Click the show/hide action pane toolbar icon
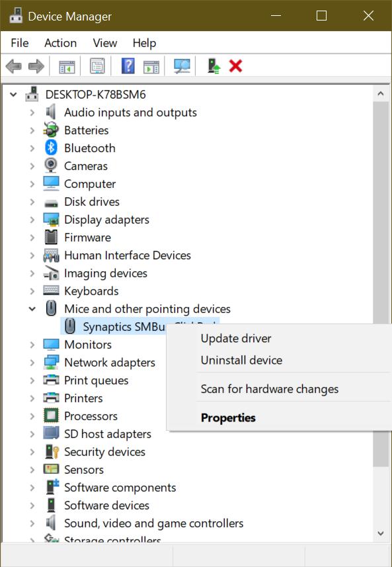 click(x=151, y=67)
